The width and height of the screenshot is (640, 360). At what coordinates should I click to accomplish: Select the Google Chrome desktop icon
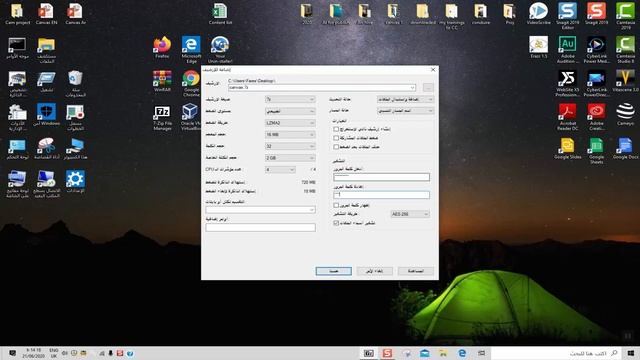(x=191, y=83)
